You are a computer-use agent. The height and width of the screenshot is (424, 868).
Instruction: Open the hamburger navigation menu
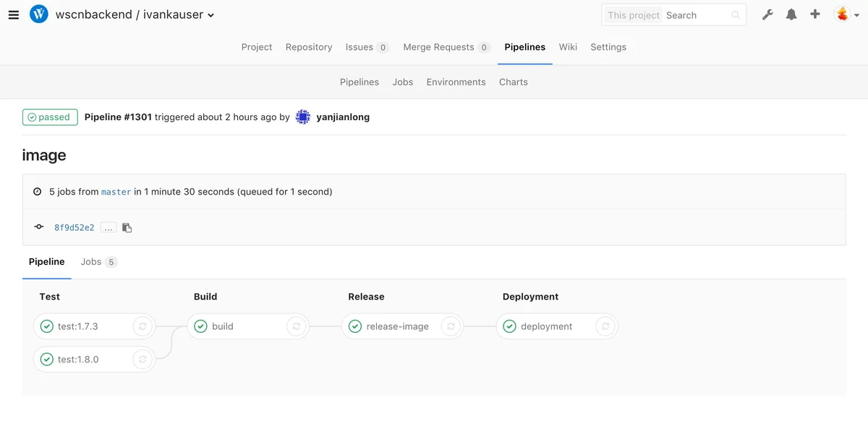(x=14, y=14)
